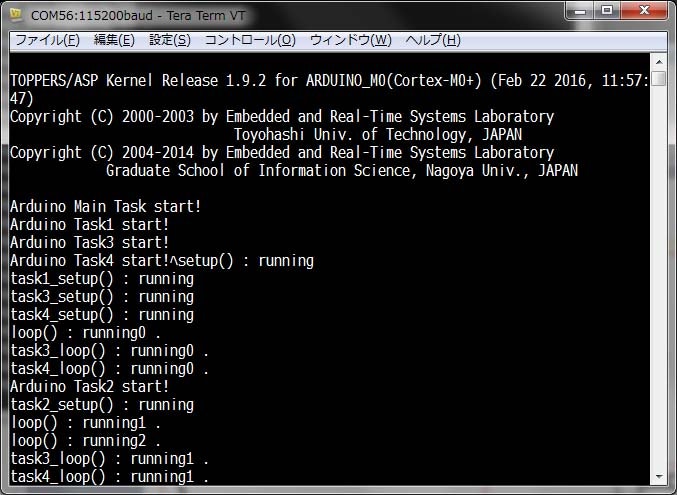Click 'Graduate School of Information Science' line
677x495 pixels.
click(x=342, y=170)
